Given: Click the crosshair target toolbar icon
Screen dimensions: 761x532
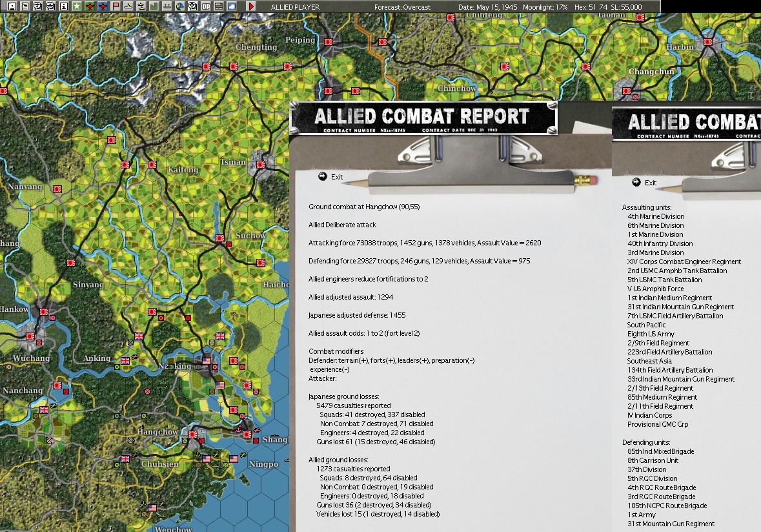Looking at the screenshot, I should pyautogui.click(x=193, y=6).
